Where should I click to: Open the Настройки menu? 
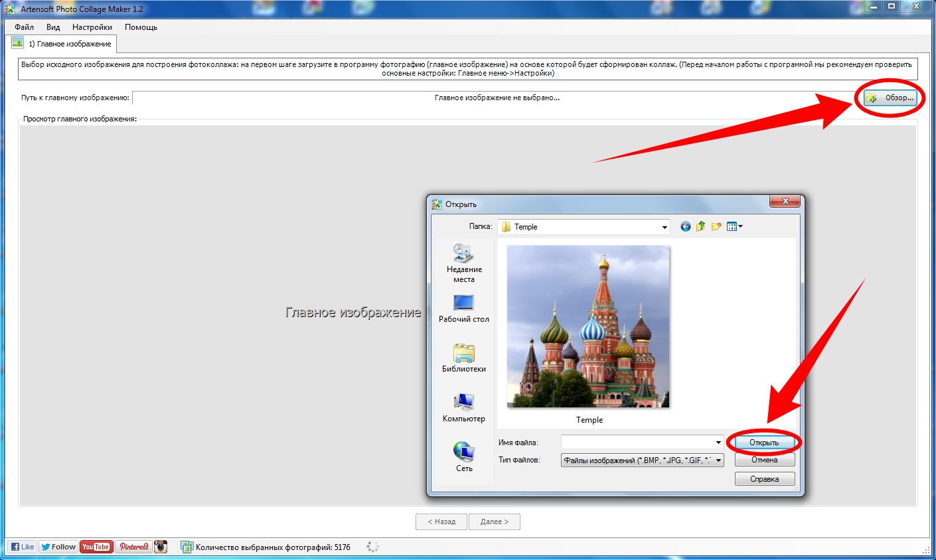click(92, 27)
